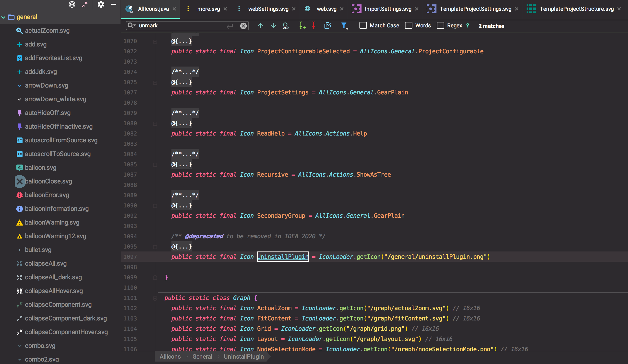Open the project panel gear settings

[x=101, y=4]
